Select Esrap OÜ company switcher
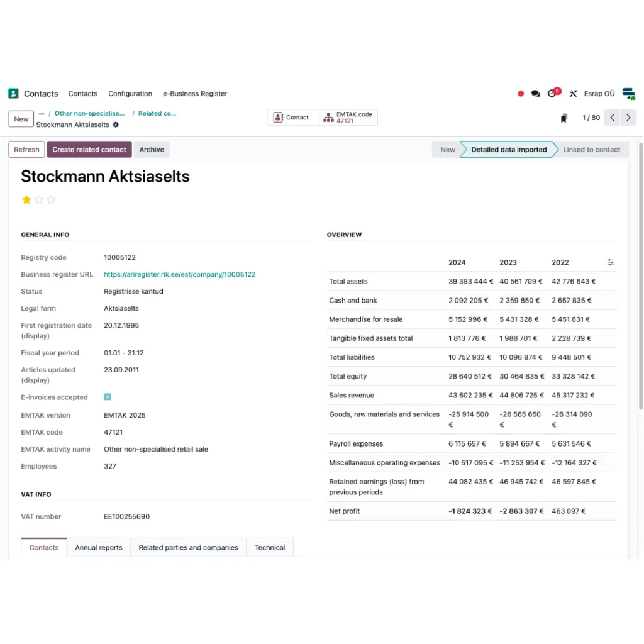Image resolution: width=644 pixels, height=644 pixels. tap(599, 94)
